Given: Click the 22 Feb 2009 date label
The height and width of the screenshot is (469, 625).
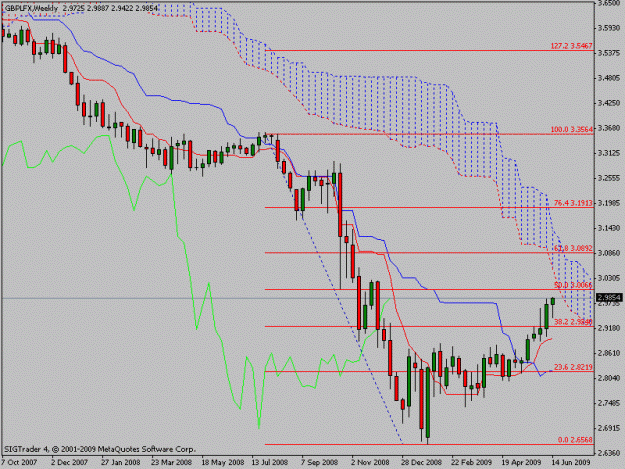Looking at the screenshot, I should pyautogui.click(x=471, y=462).
